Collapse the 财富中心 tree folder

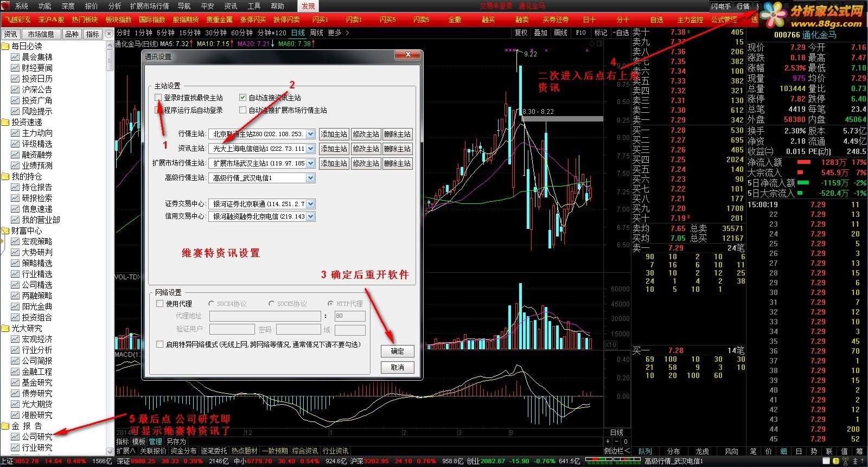click(5, 231)
